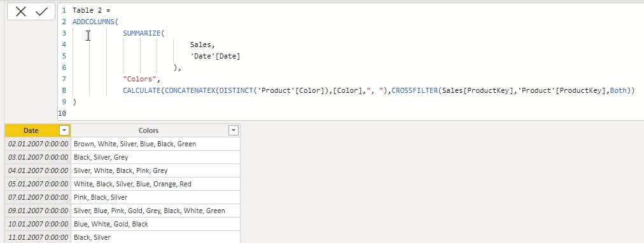Select the 02.01.2007 0:00:00 date cell
Screen dimensions: 644x243
point(38,144)
